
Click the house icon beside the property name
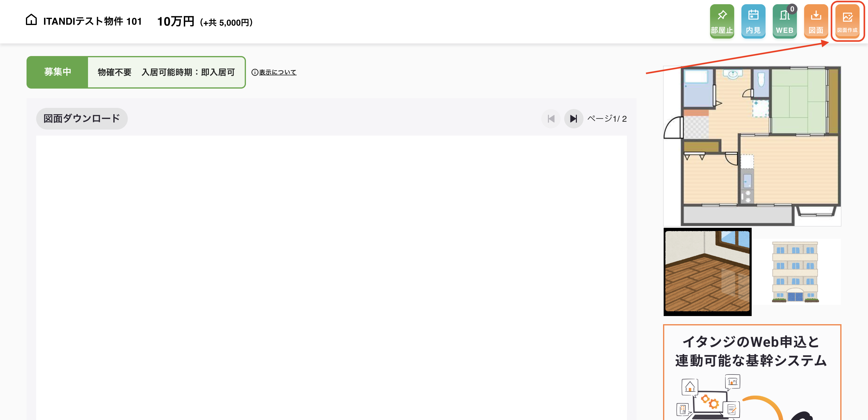(x=31, y=20)
